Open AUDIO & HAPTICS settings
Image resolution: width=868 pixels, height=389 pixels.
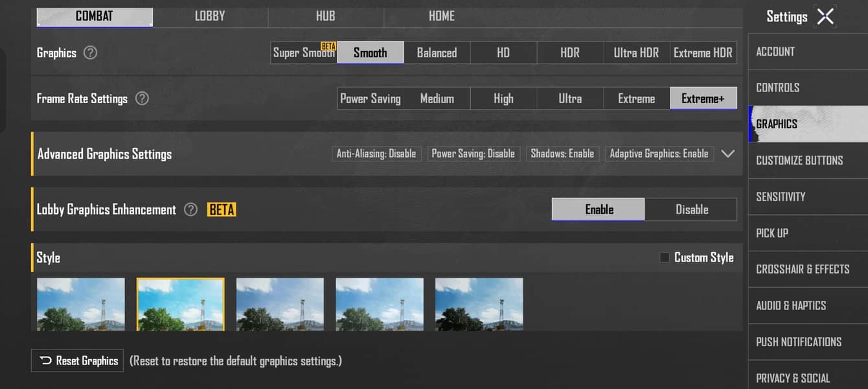[x=808, y=306]
